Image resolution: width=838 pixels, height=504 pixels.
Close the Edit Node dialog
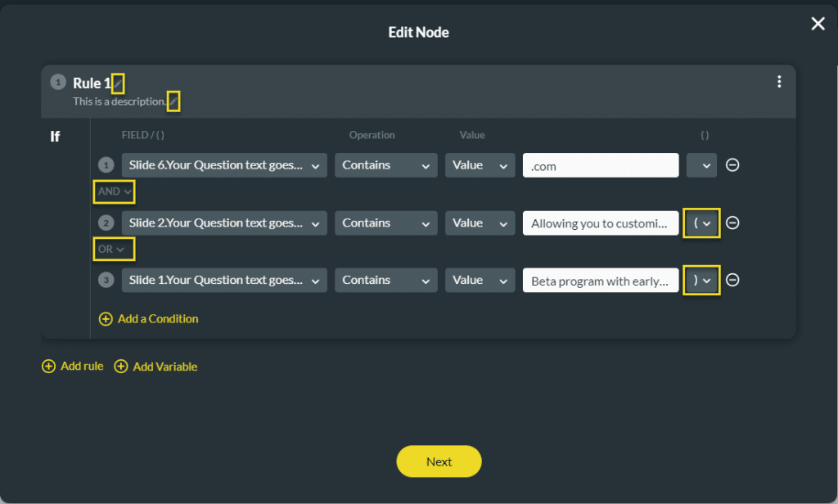coord(817,23)
